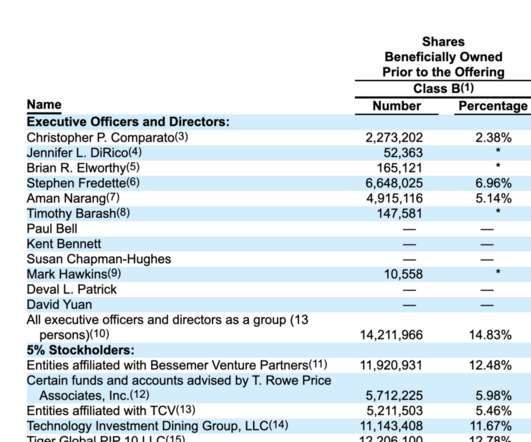Viewport: 531px width, 442px height.
Task: Select the name Jennifer L. DiRico(4)
Action: pyautogui.click(x=84, y=153)
